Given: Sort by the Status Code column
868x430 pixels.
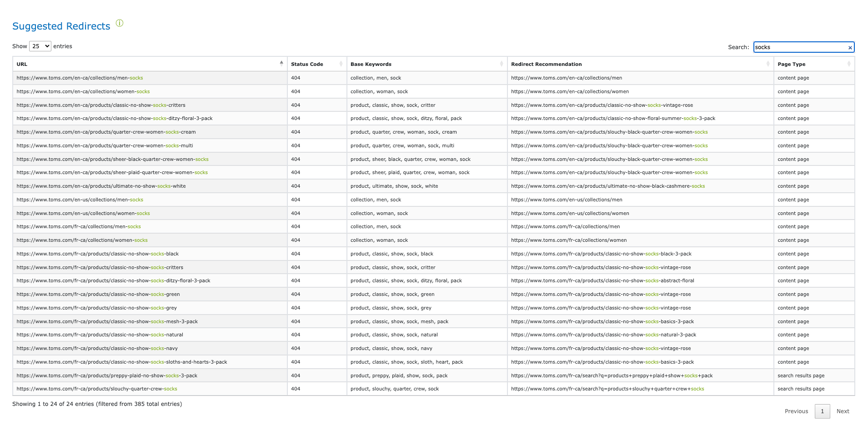Looking at the screenshot, I should point(317,64).
